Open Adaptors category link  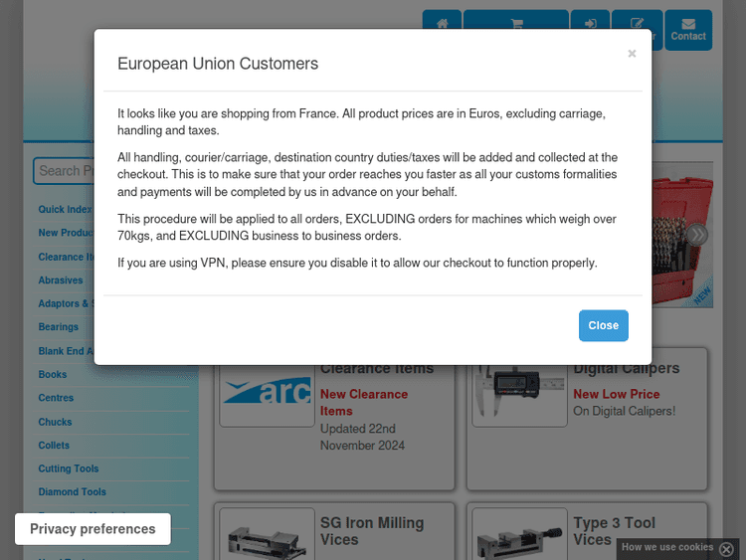tap(66, 303)
